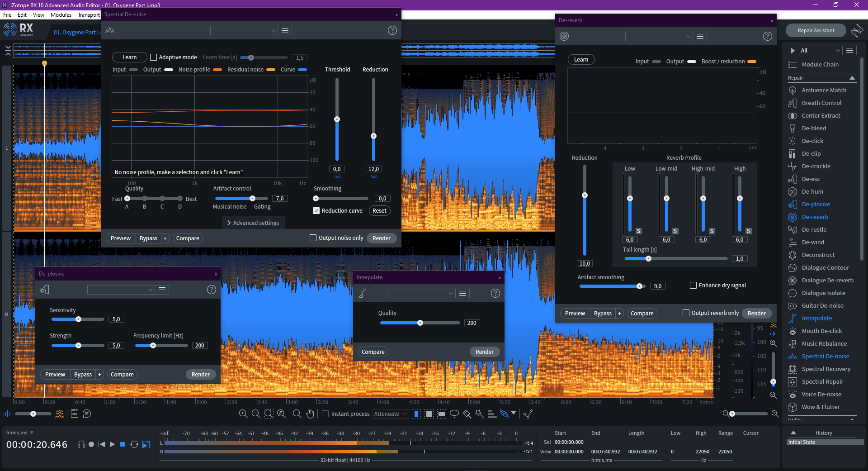The image size is (868, 471).
Task: Open Interpolate preset dropdown
Action: coord(421,293)
